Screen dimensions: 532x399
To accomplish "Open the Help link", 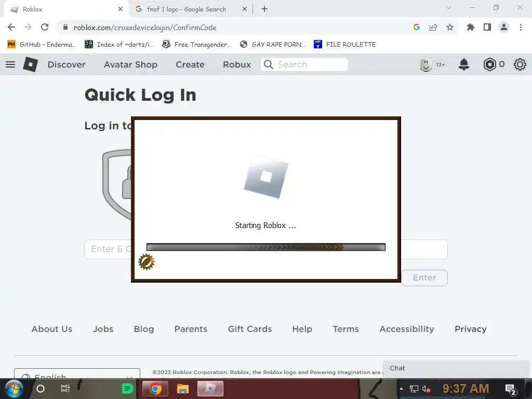I will [302, 329].
